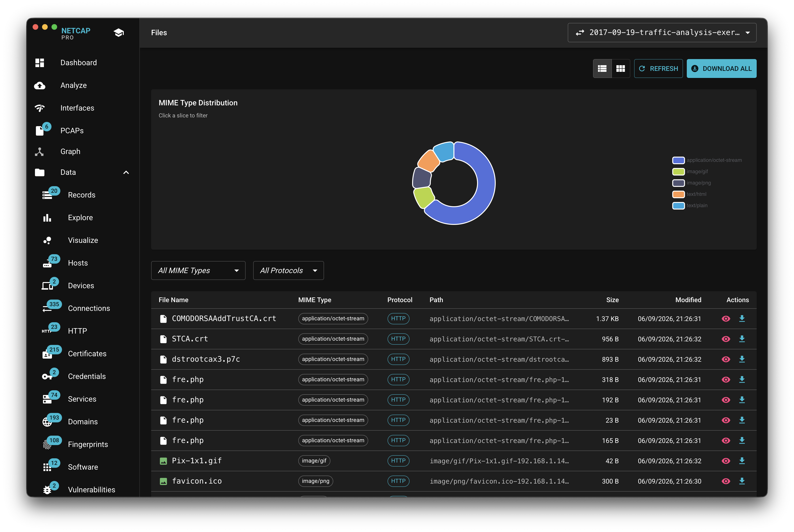
Task: Click the Domains globe icon
Action: click(47, 422)
